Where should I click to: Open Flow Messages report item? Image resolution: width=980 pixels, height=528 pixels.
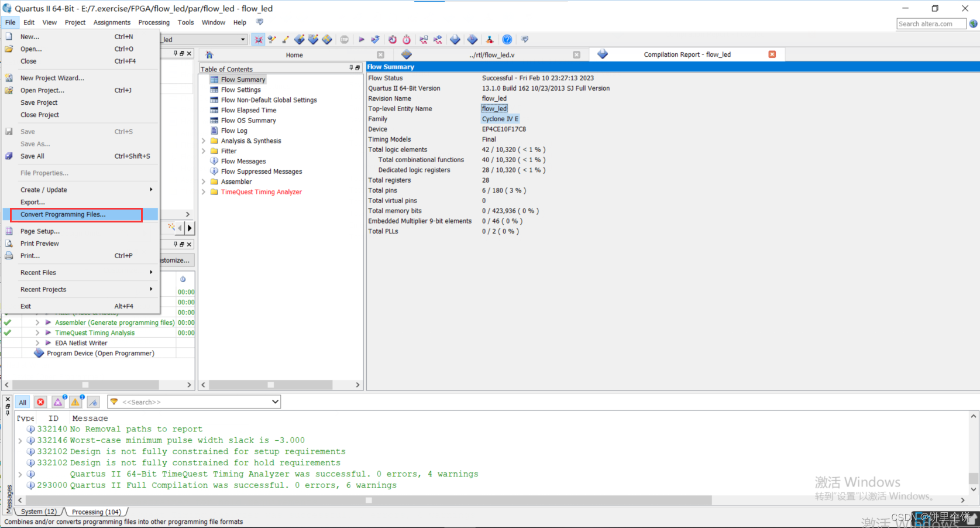point(243,161)
